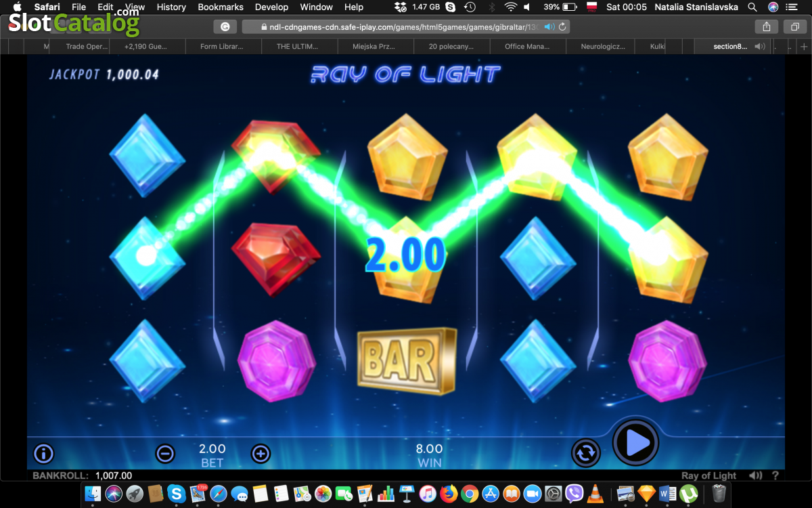Switch to the Office Mana... tab

[x=527, y=47]
